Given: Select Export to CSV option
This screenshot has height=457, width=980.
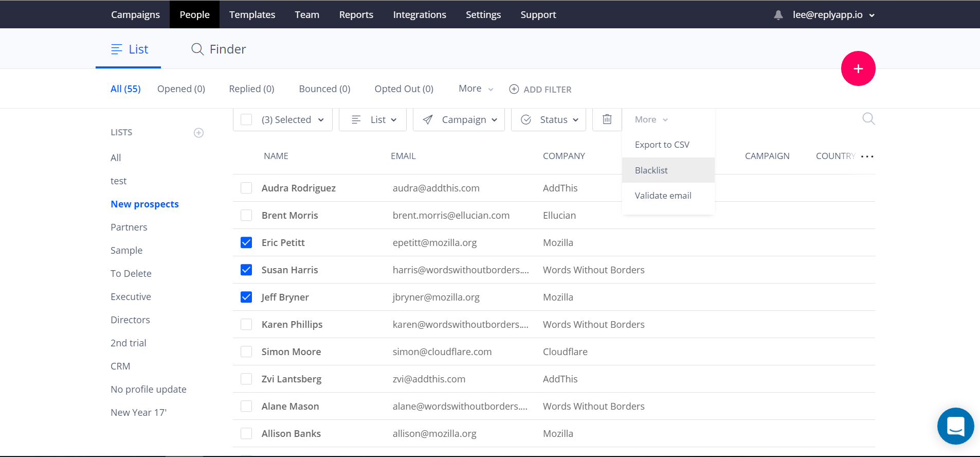Looking at the screenshot, I should (x=662, y=145).
